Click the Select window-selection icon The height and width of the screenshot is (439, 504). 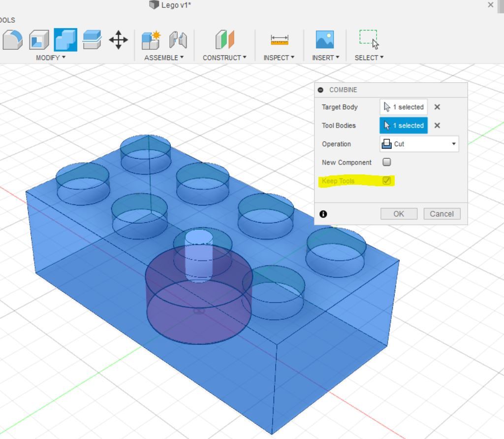pos(369,39)
